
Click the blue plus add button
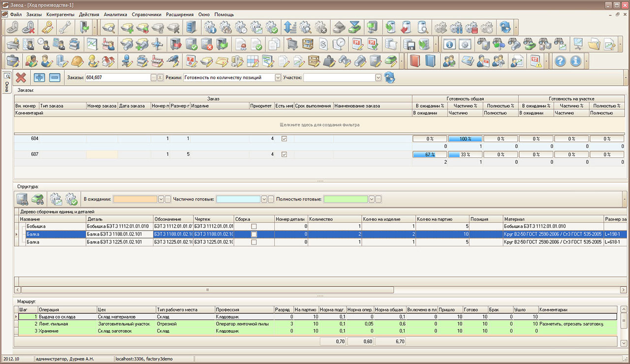(x=39, y=77)
